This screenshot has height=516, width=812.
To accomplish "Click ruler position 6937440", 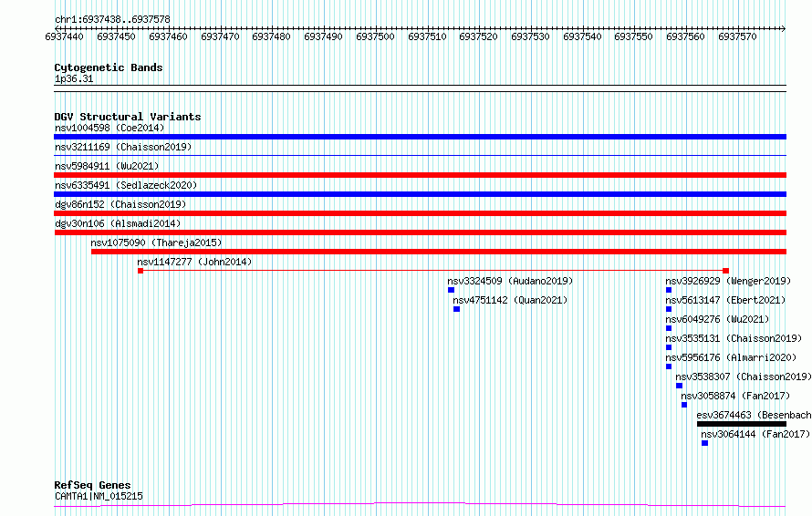I will pos(64,36).
